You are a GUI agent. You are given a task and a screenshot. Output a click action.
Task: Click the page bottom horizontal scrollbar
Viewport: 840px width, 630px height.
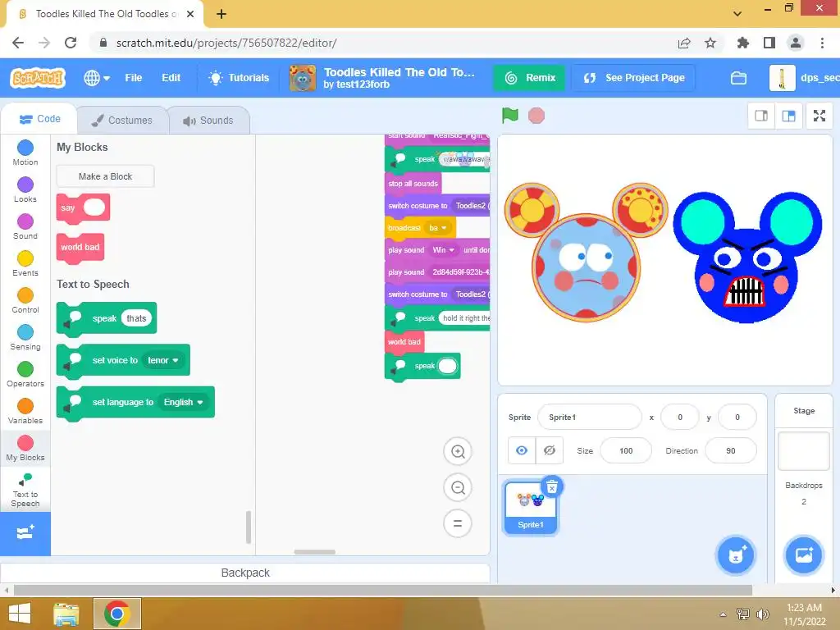pyautogui.click(x=382, y=591)
